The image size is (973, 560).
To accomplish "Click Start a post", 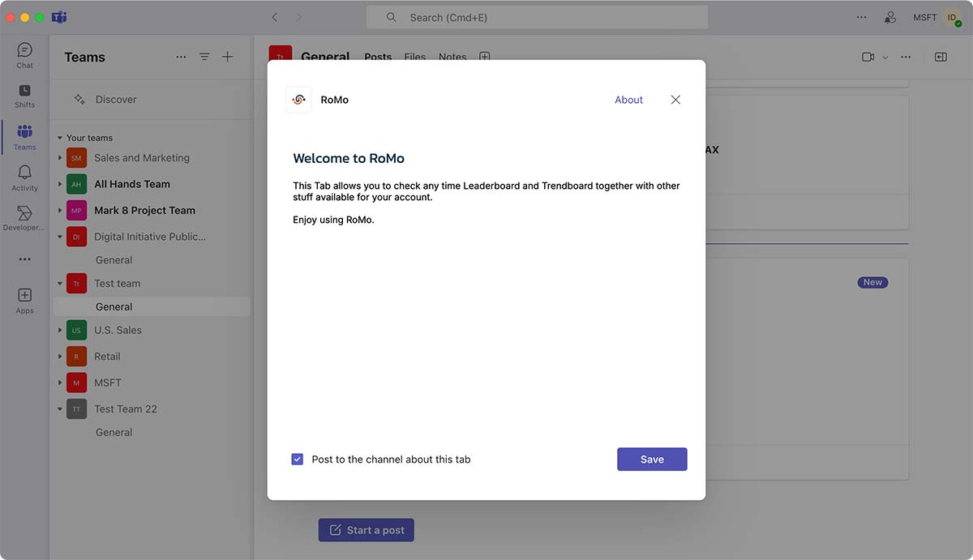I will point(366,530).
